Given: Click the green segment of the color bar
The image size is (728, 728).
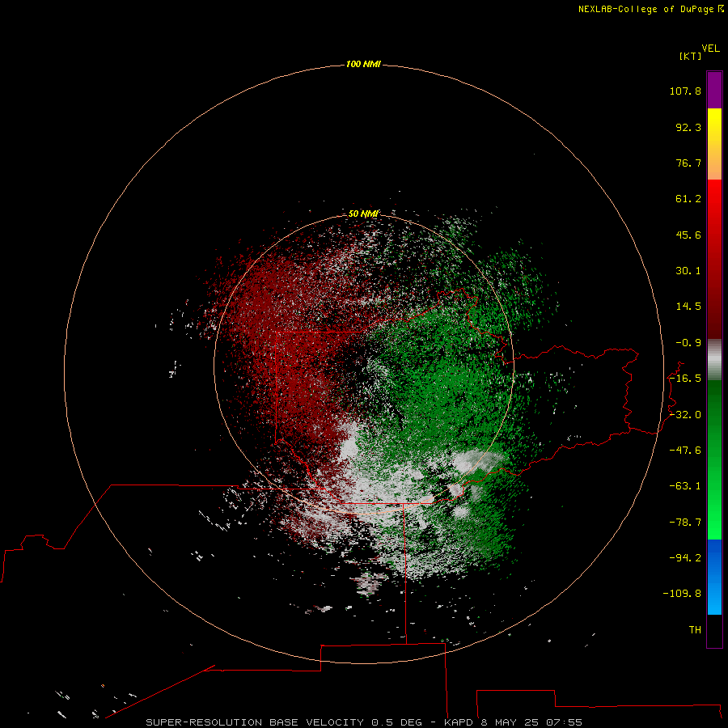Looking at the screenshot, I should [714, 459].
